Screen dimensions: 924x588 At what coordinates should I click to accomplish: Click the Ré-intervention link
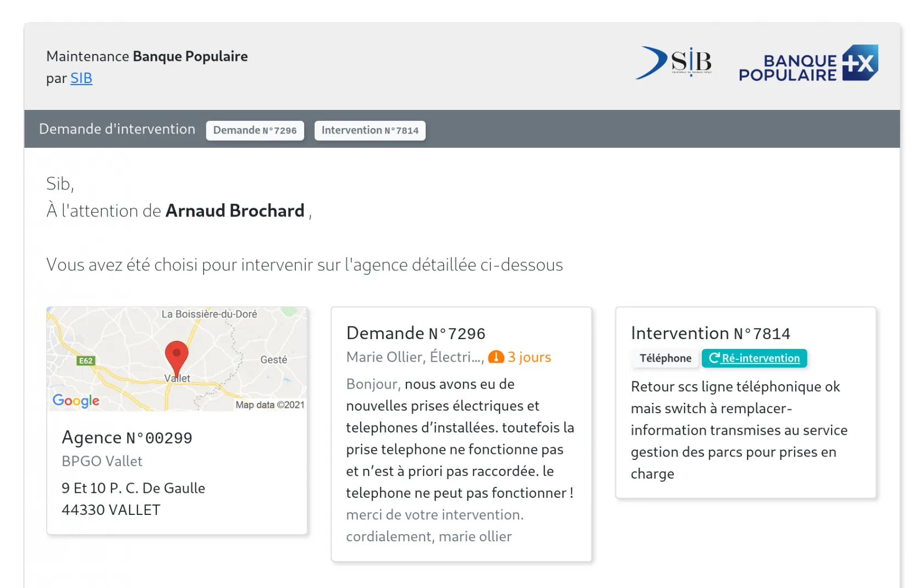pos(761,358)
